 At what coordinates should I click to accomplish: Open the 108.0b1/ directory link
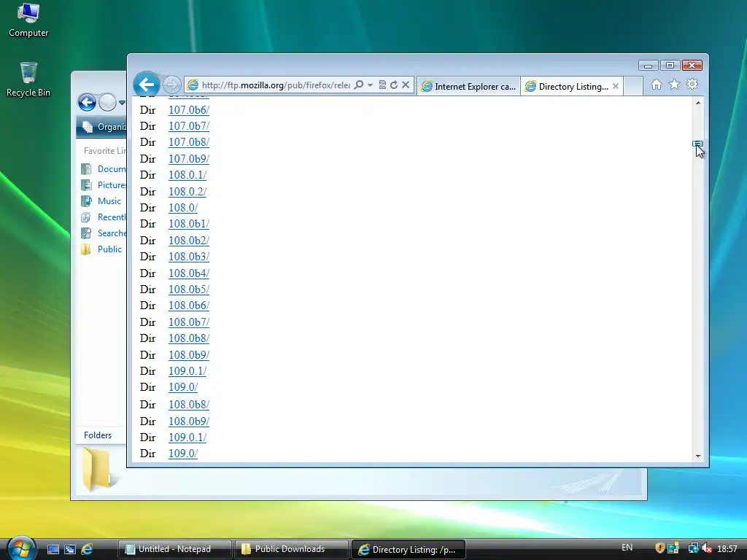(189, 225)
